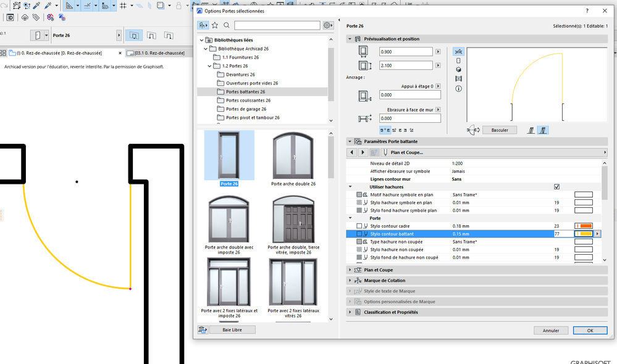Screen dimensions: 617x364
Task: Select the preview picture icon below the cube
Action: click(458, 78)
